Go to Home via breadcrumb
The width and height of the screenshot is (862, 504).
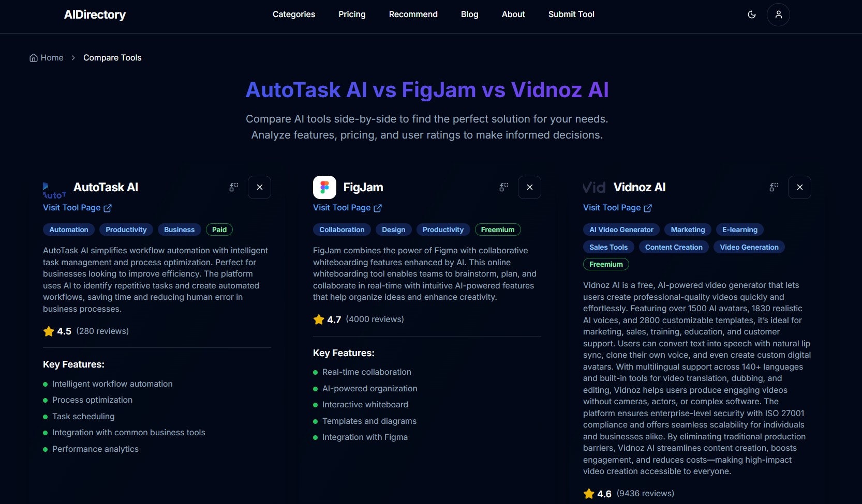47,58
